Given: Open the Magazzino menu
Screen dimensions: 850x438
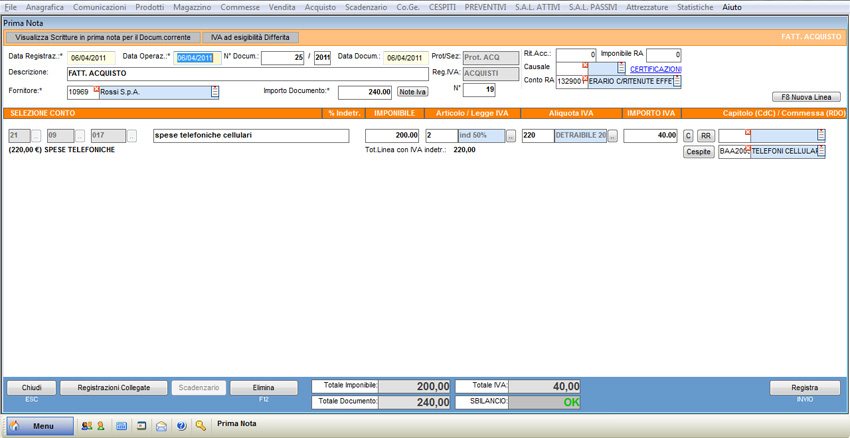Looking at the screenshot, I should click(x=191, y=7).
